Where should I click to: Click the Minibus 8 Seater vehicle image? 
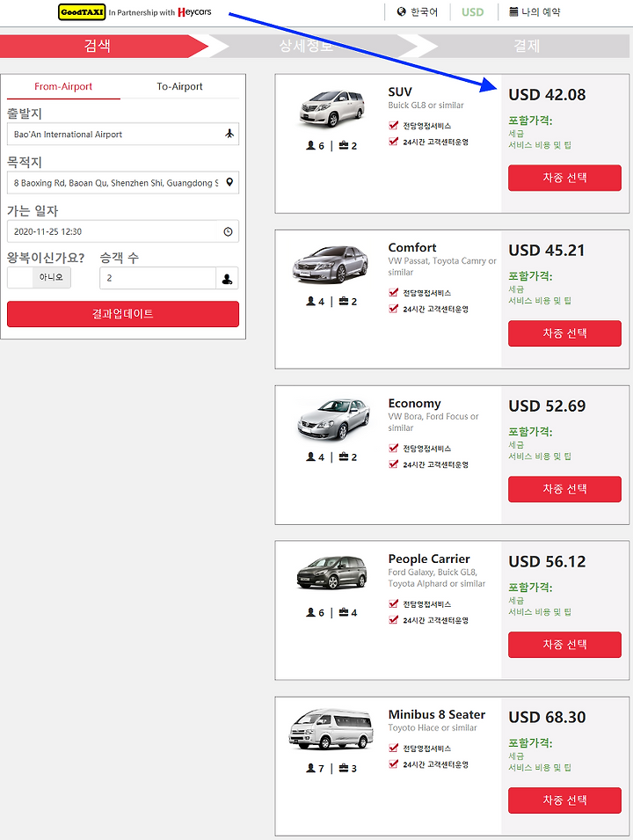331,729
